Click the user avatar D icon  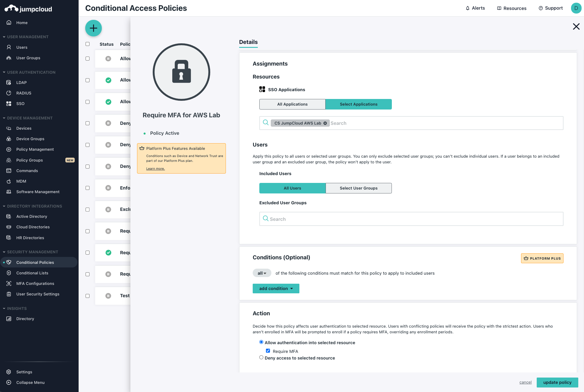pos(576,8)
